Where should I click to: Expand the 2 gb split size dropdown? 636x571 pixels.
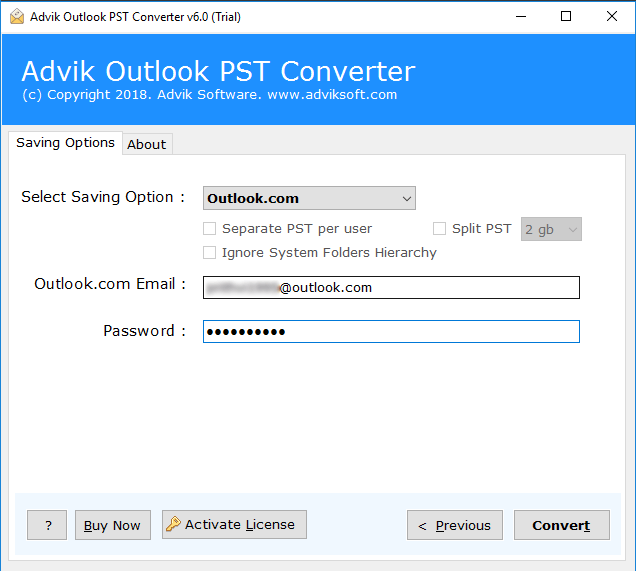click(551, 229)
